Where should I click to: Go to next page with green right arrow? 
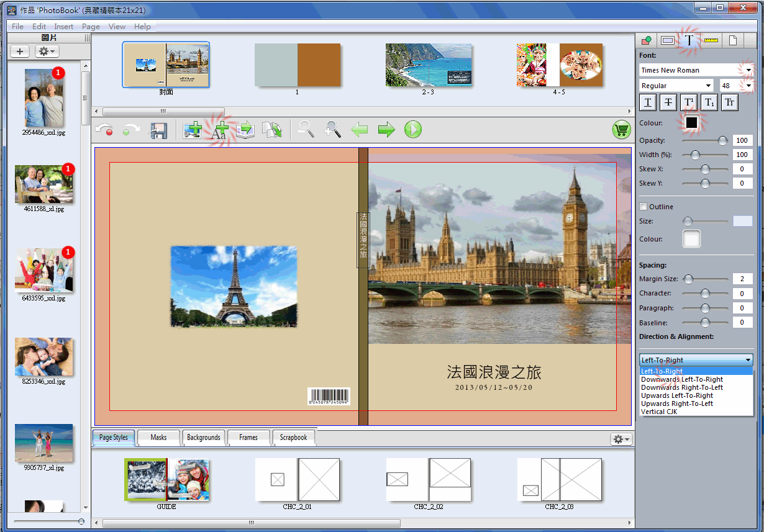386,130
